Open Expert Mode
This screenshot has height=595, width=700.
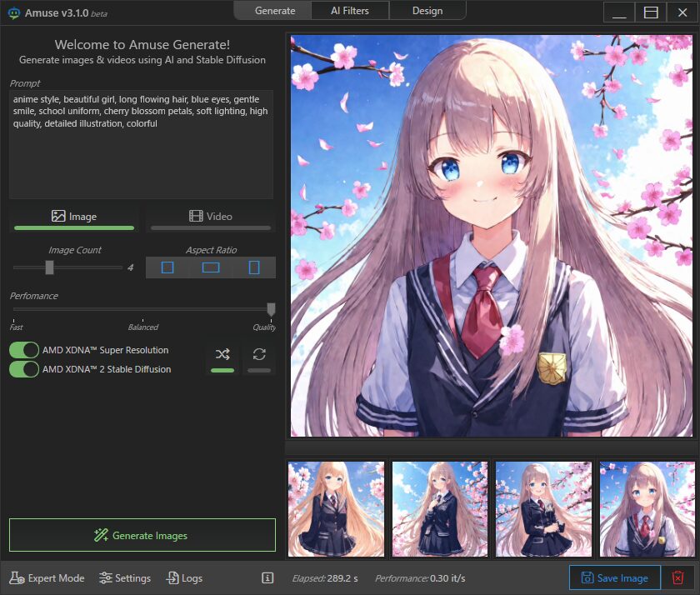[x=47, y=577]
